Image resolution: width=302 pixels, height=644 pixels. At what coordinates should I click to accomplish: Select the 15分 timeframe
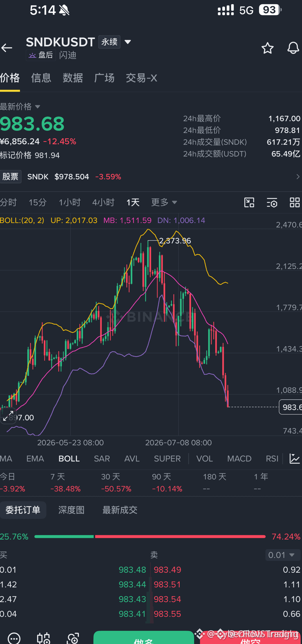[x=38, y=202]
